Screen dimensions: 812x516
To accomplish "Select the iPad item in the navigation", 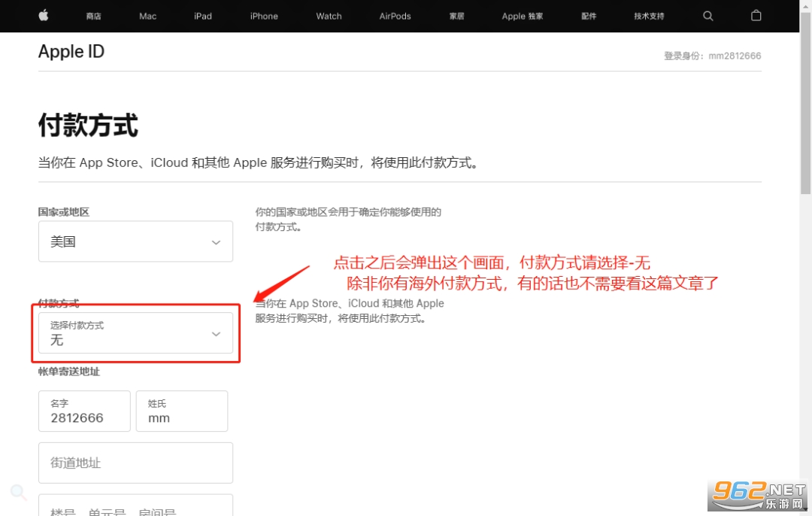I will [202, 16].
